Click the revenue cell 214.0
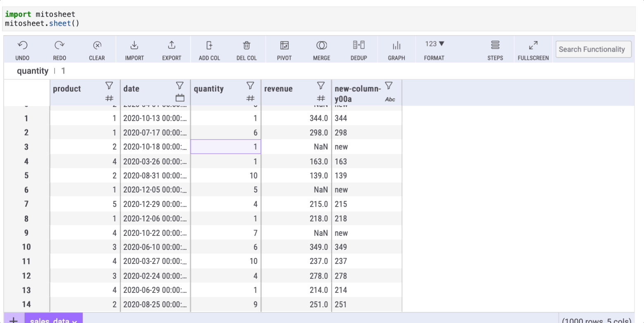The image size is (644, 323). 296,290
